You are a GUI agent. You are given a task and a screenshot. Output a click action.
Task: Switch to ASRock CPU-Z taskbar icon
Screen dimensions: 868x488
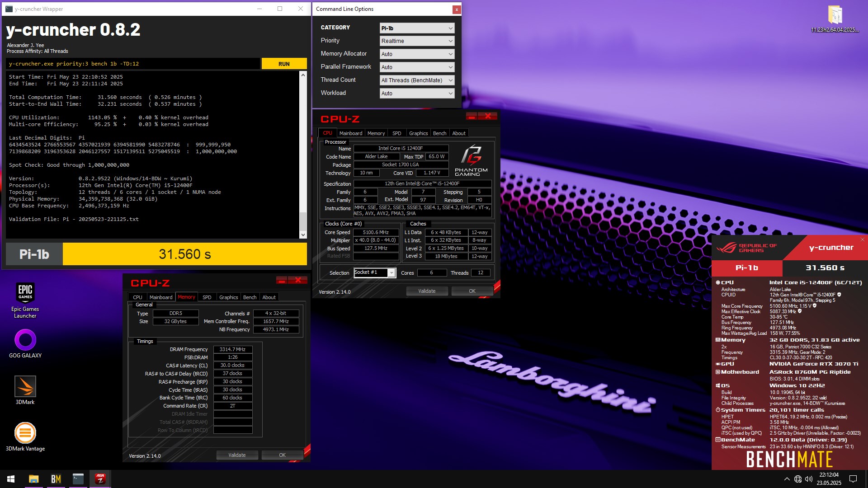pyautogui.click(x=100, y=479)
